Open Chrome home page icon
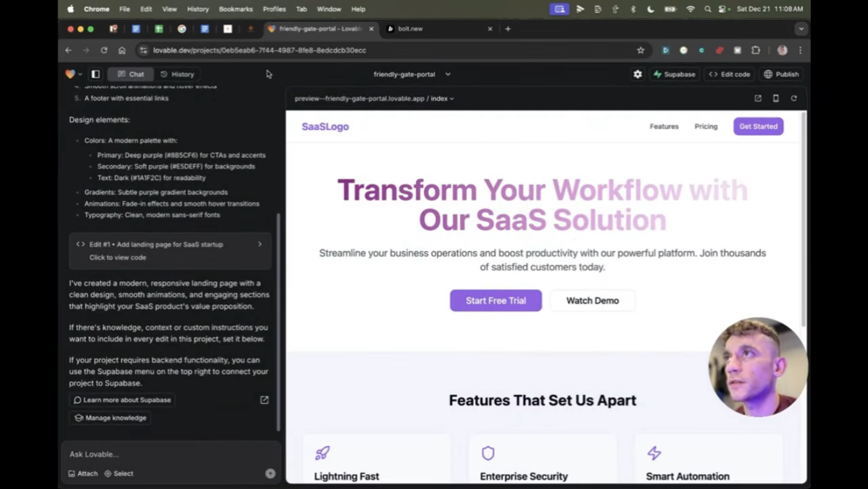Screen dimensions: 868x489 [122, 50]
